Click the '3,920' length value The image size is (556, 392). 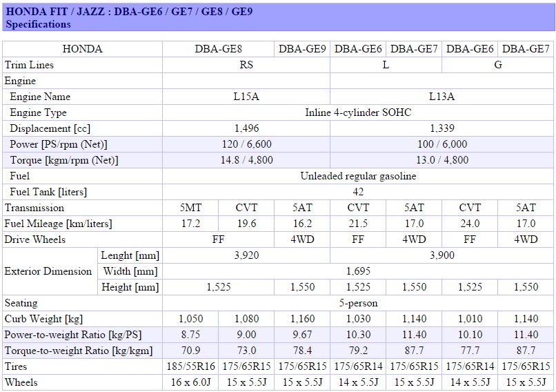[x=246, y=255]
